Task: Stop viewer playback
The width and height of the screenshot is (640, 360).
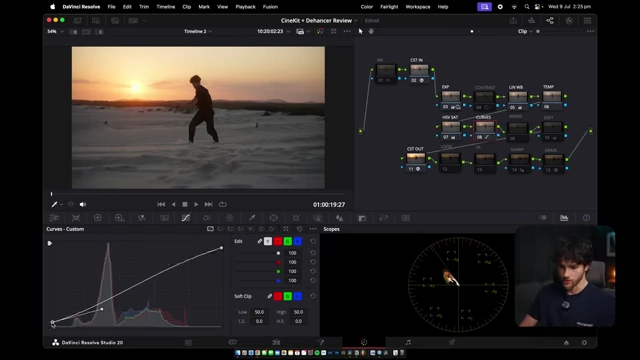Action: pyautogui.click(x=185, y=204)
